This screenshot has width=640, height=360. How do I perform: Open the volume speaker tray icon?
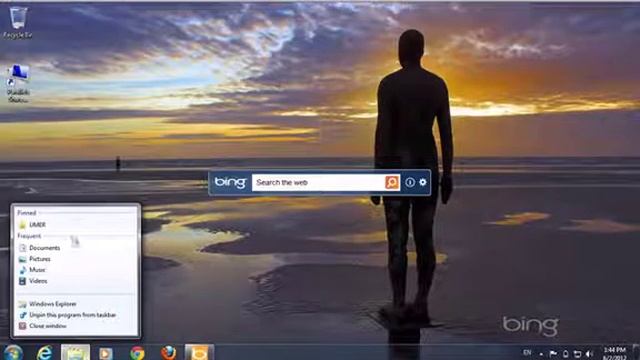[589, 354]
